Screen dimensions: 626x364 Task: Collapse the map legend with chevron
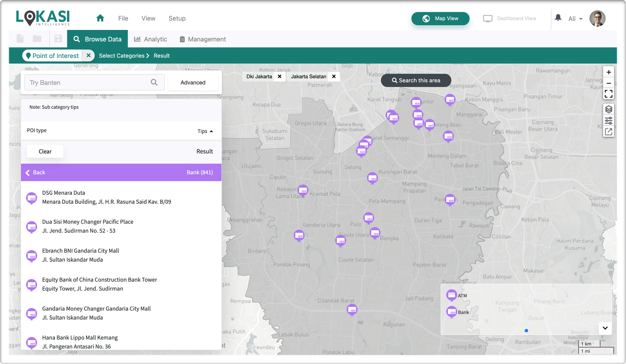(605, 328)
